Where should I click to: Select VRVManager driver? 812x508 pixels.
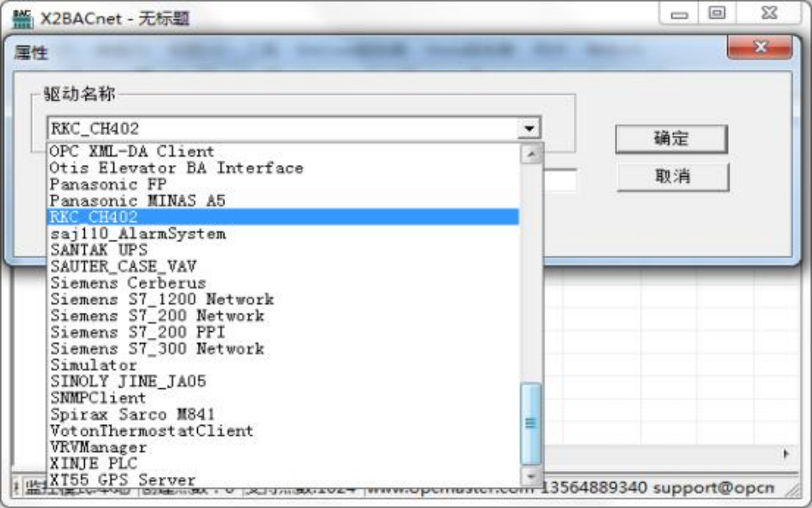click(x=284, y=447)
